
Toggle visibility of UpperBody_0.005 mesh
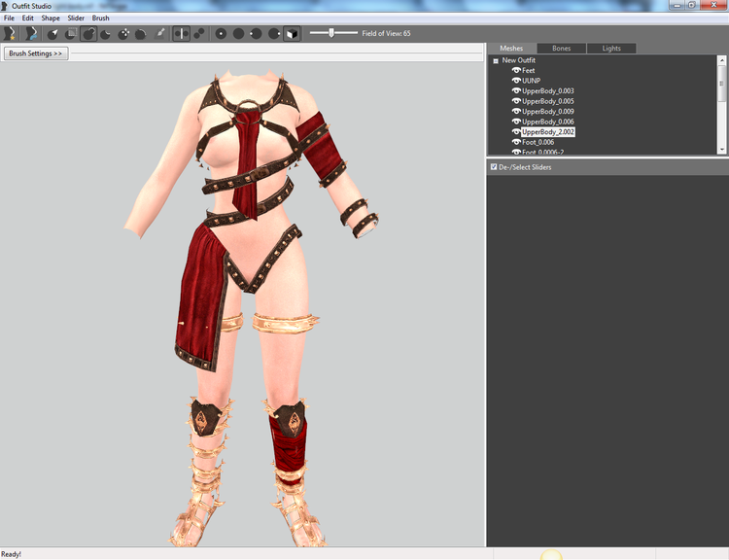point(516,101)
